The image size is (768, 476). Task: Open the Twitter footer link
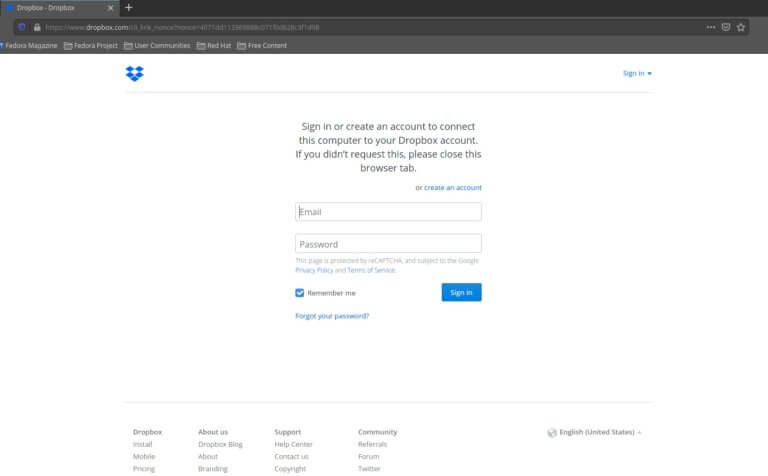point(369,469)
